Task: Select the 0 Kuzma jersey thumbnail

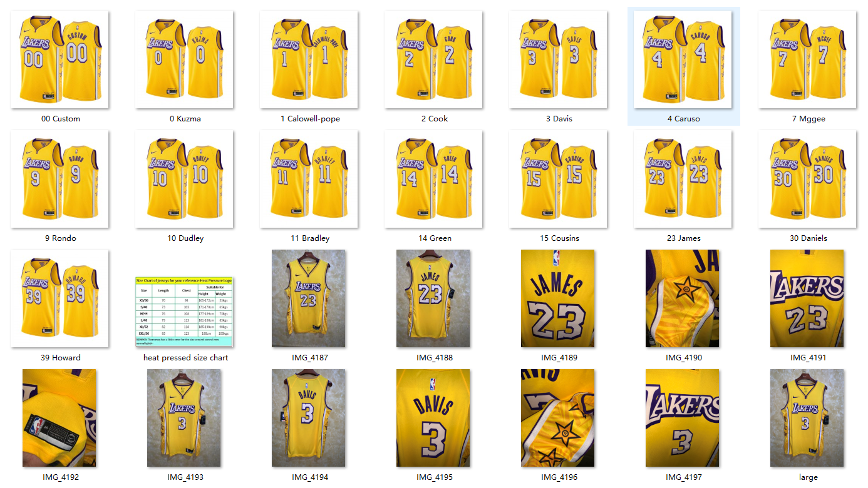Action: (184, 59)
